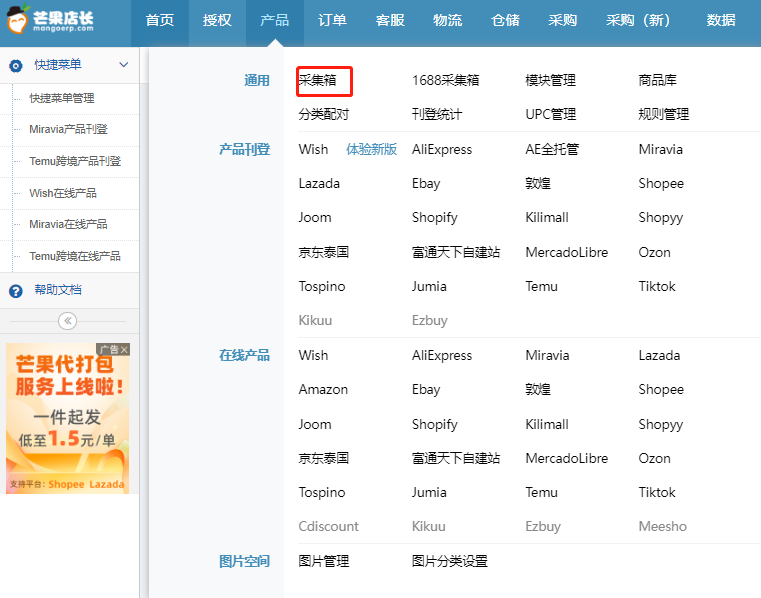
Task: Open the 订单 menu
Action: [x=332, y=20]
